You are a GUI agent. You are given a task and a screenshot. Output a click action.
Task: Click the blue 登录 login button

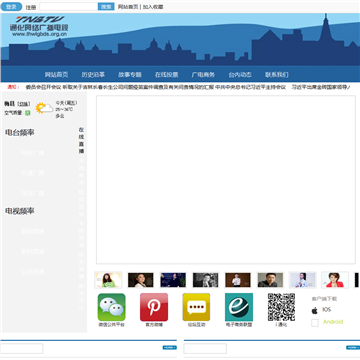click(11, 7)
